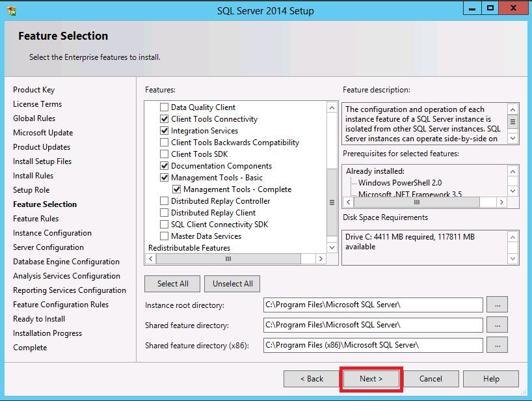Click the Microsoft Update step
532x401 pixels.
point(43,133)
